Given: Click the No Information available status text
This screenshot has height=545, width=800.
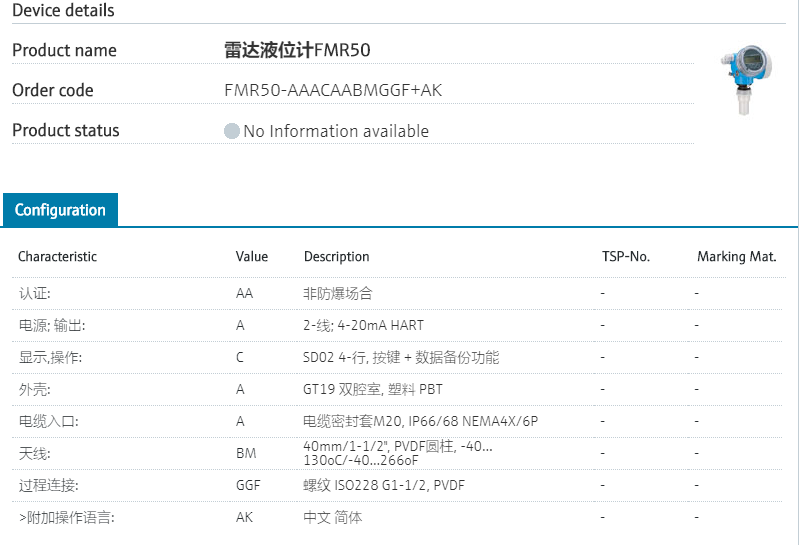Looking at the screenshot, I should [x=335, y=131].
